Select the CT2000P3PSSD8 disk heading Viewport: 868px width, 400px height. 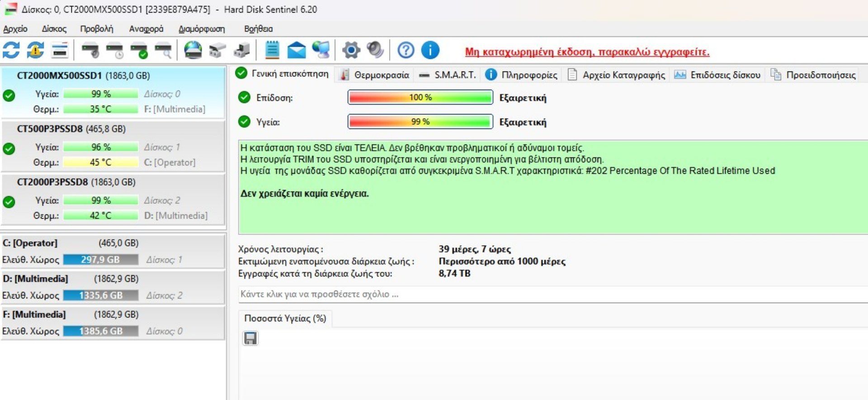point(76,182)
